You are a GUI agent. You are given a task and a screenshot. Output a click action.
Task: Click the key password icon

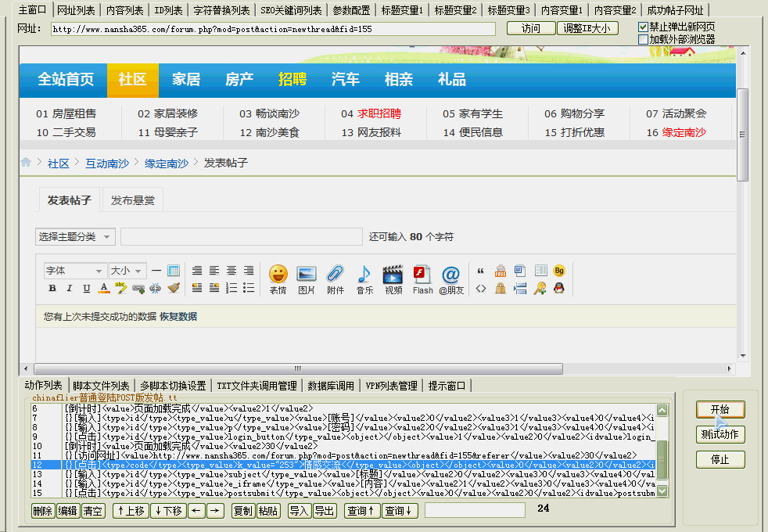pos(540,288)
